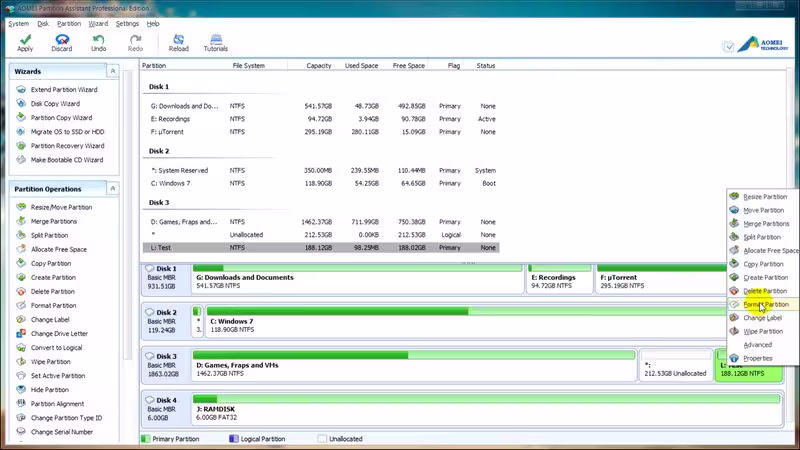Click the 212.53GB Unallocated block
This screenshot has width=800, height=450.
(676, 366)
